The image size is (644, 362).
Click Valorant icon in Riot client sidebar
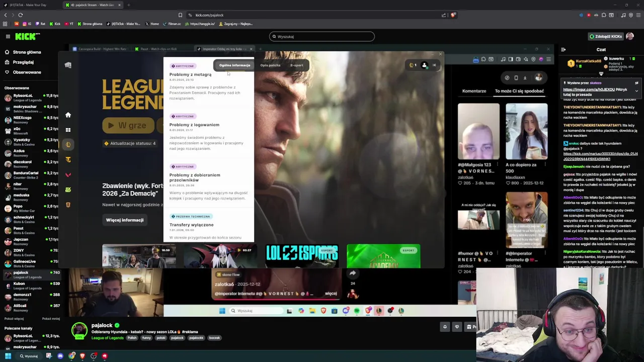tap(68, 174)
